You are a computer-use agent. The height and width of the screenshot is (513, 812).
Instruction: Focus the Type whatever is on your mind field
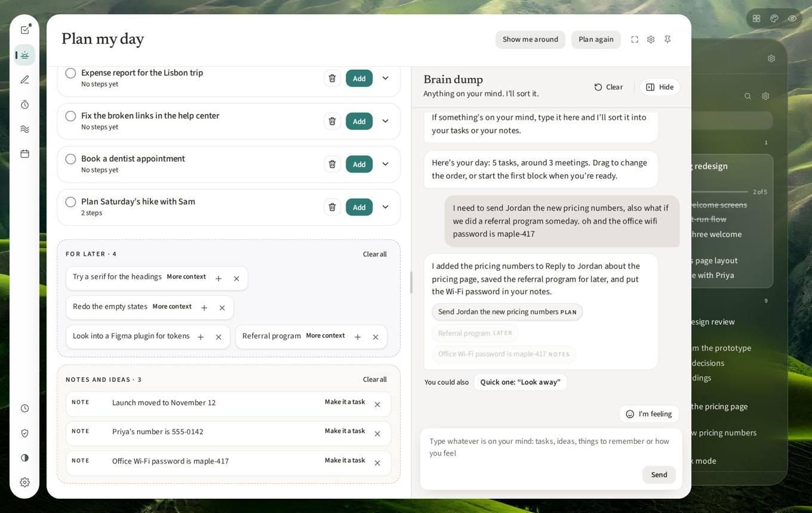[x=551, y=447]
